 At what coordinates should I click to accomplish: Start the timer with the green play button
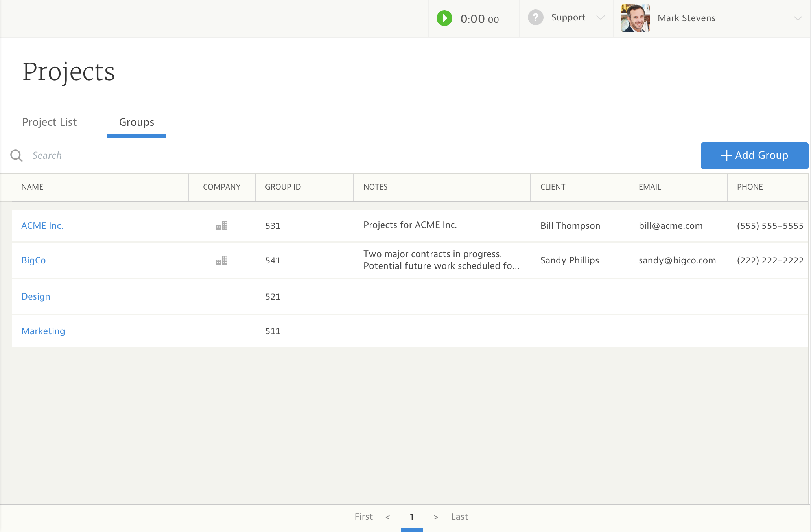pyautogui.click(x=444, y=18)
